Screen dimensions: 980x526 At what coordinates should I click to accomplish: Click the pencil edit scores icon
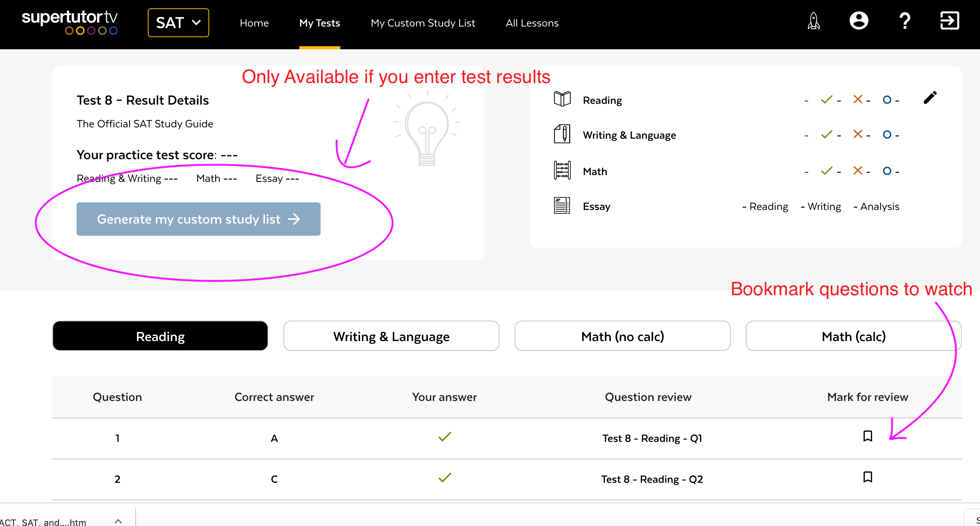tap(930, 98)
